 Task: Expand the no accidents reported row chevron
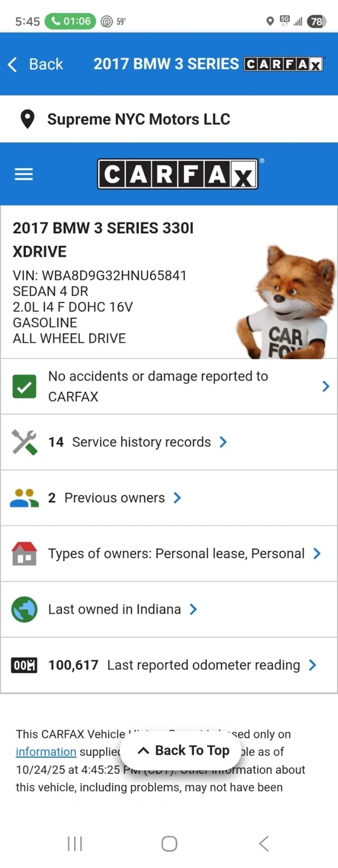point(325,386)
